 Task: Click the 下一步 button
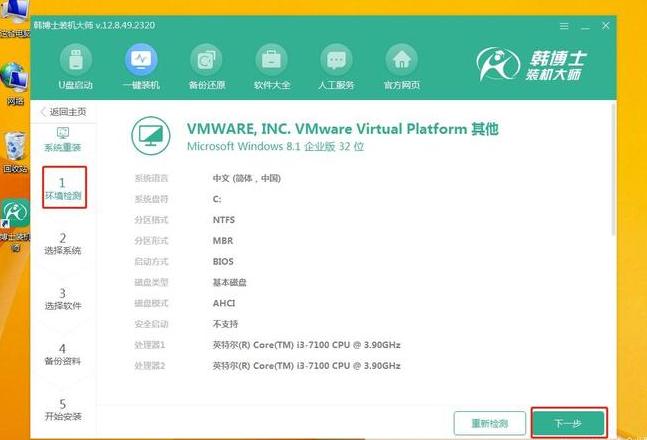pos(569,423)
